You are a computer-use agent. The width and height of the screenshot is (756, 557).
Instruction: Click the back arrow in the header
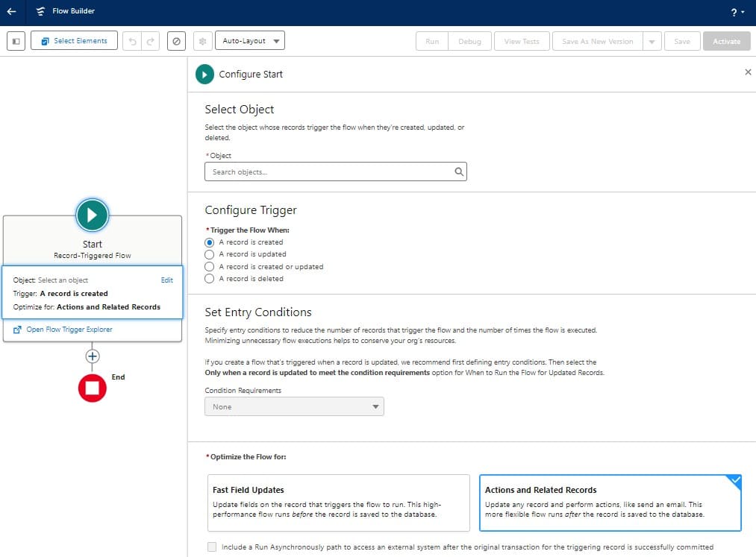(12, 11)
